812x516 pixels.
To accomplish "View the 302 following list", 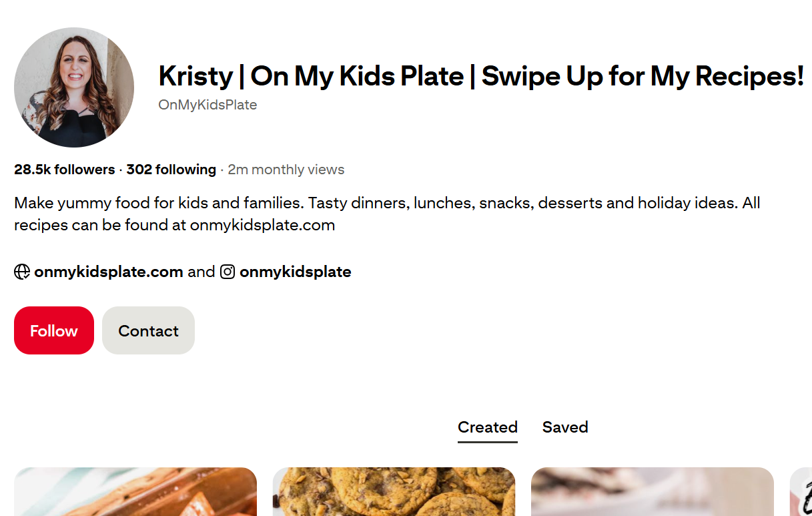I will pos(171,170).
